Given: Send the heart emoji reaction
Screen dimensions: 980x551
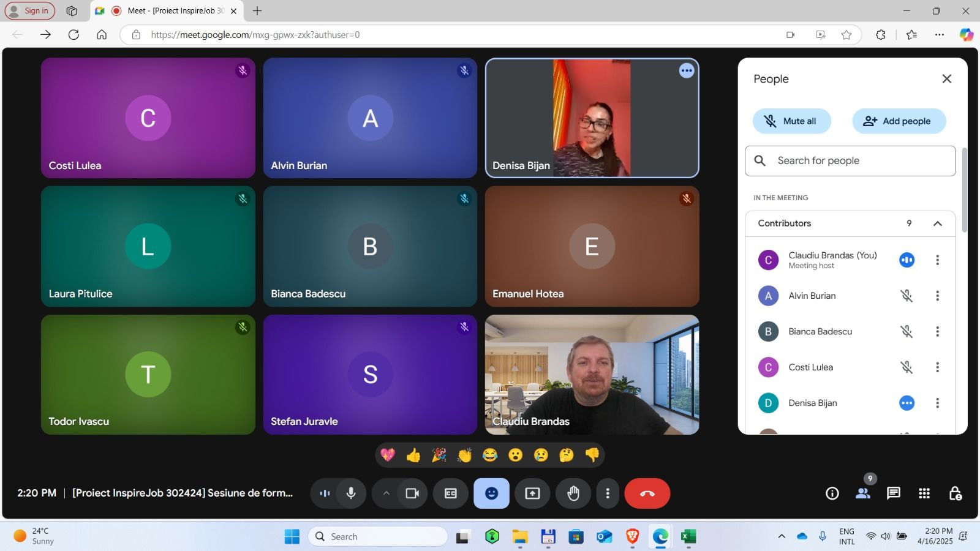Looking at the screenshot, I should tap(388, 455).
